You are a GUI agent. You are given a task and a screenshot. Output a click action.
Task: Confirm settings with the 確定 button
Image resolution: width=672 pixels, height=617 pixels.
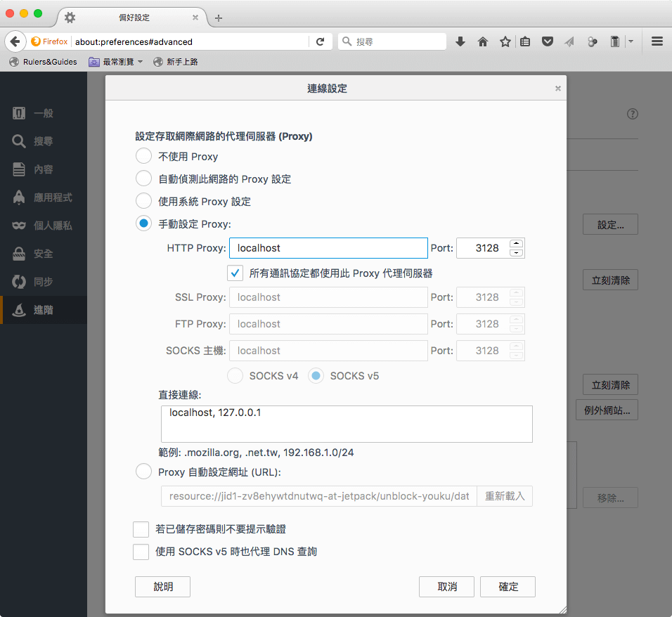(508, 586)
